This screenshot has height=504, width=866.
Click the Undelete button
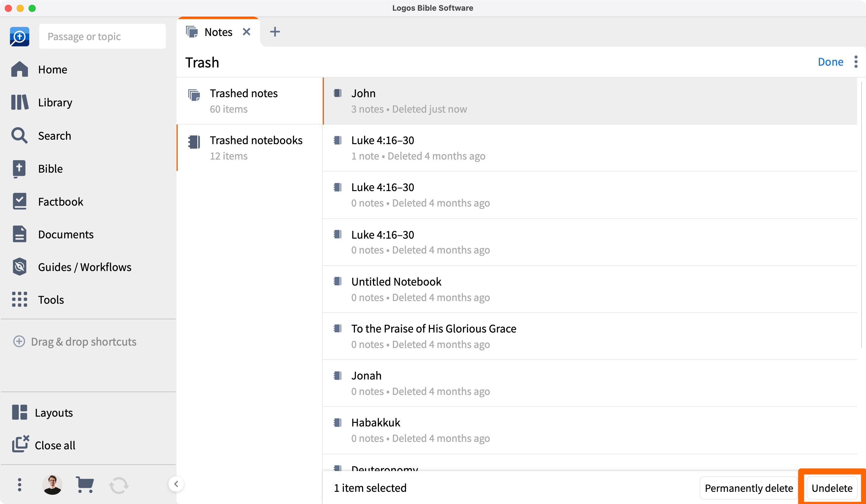(x=832, y=488)
